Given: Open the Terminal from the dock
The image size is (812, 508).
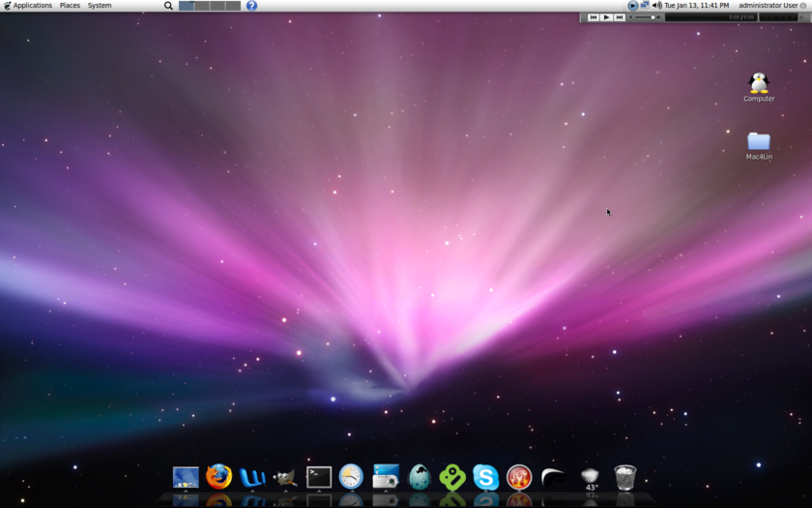Looking at the screenshot, I should coord(318,477).
